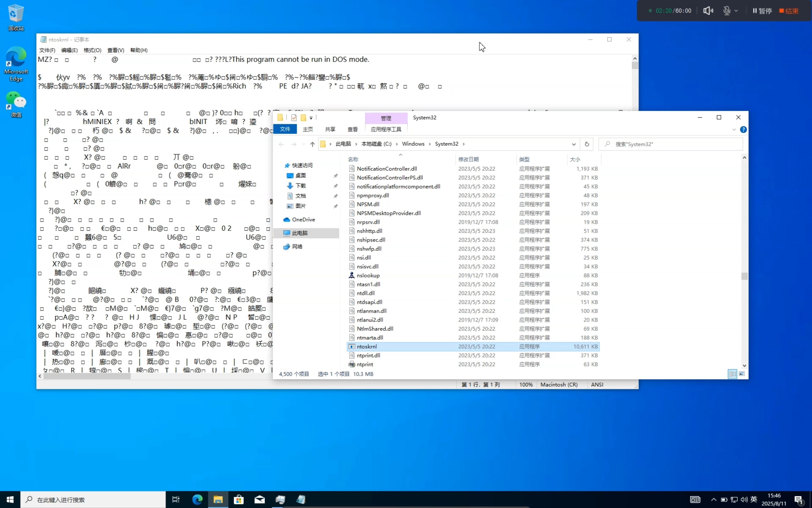Switch to large thumbnails view icon

point(742,374)
